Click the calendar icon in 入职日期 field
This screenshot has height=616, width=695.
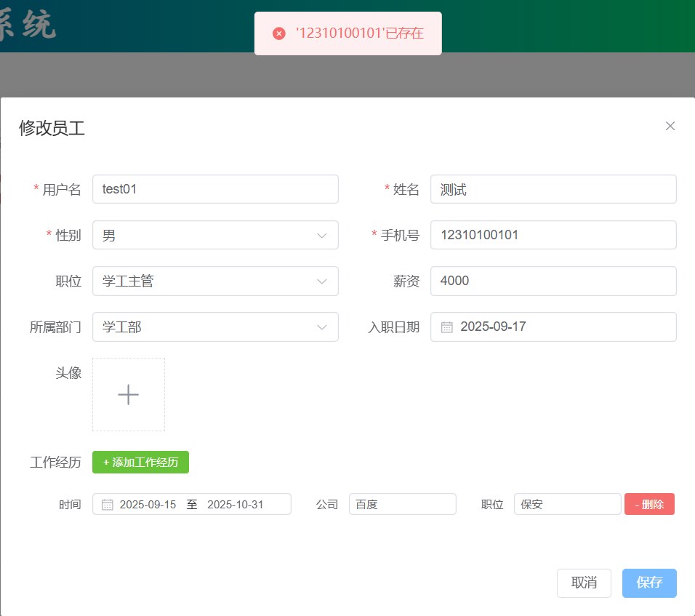(x=447, y=327)
